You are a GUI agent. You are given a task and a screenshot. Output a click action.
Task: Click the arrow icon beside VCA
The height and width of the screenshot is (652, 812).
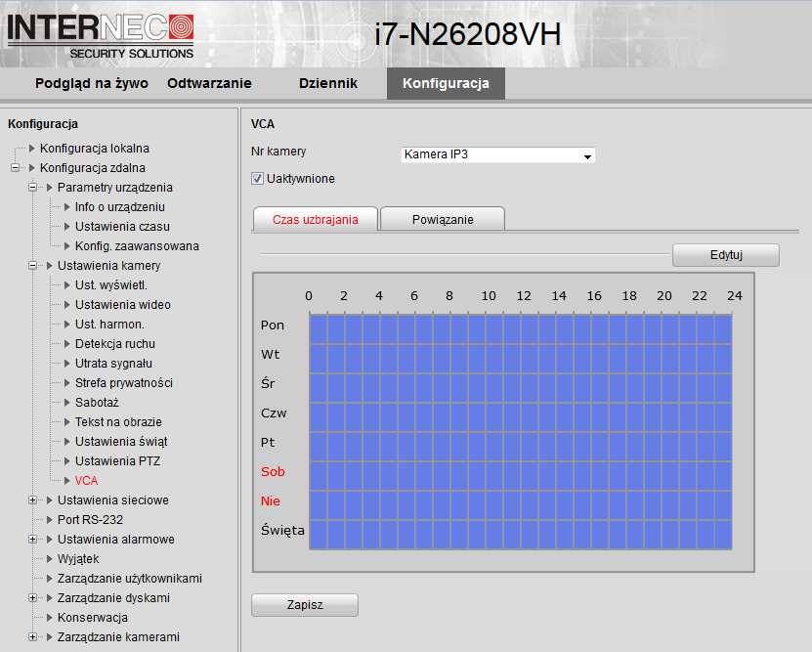pyautogui.click(x=66, y=481)
